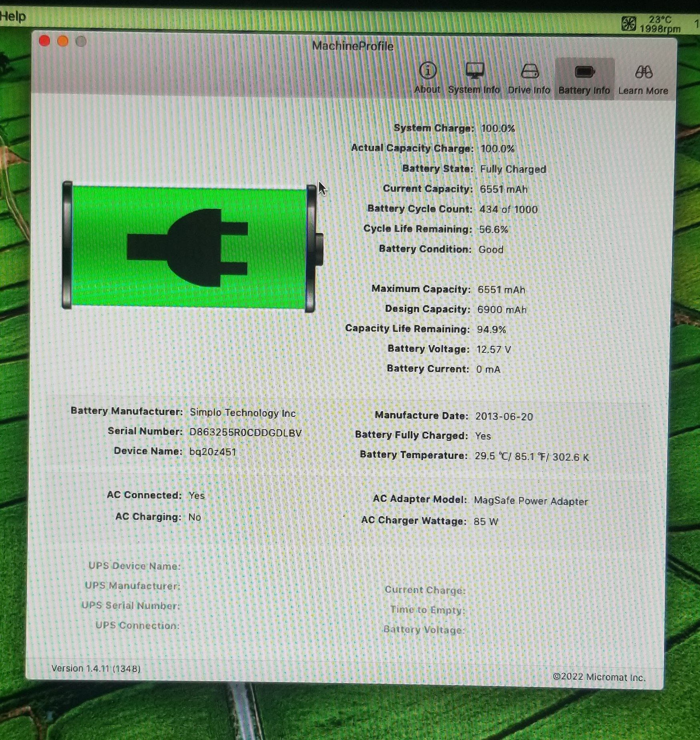This screenshot has width=700, height=740.
Task: Click the ©2022 Micromat Inc. text
Action: (x=599, y=677)
